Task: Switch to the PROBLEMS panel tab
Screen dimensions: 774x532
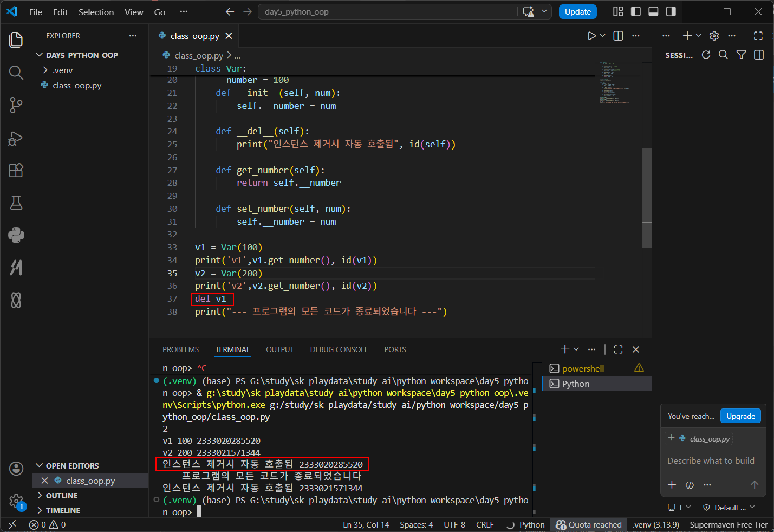Action: coord(180,349)
